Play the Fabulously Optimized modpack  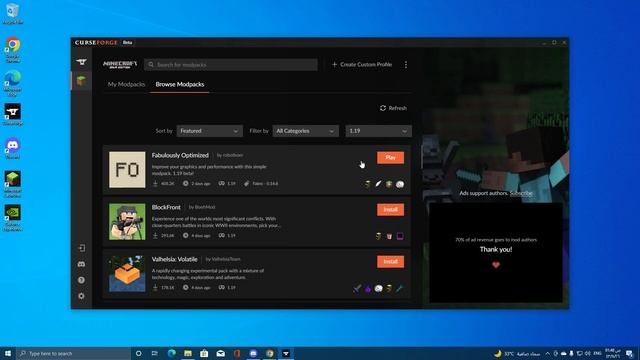tap(391, 158)
